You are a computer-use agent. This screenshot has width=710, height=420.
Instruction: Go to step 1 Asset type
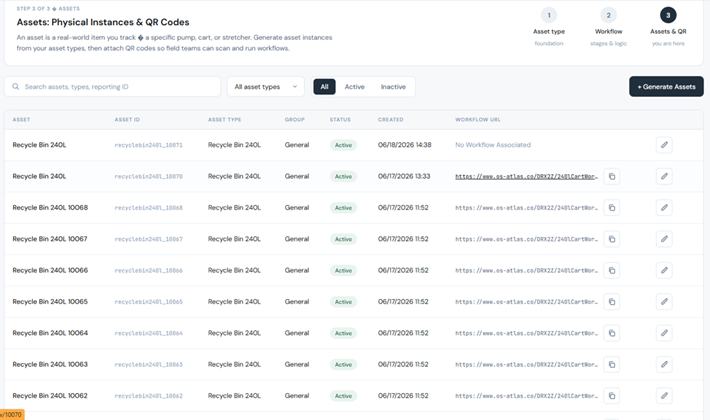click(549, 26)
